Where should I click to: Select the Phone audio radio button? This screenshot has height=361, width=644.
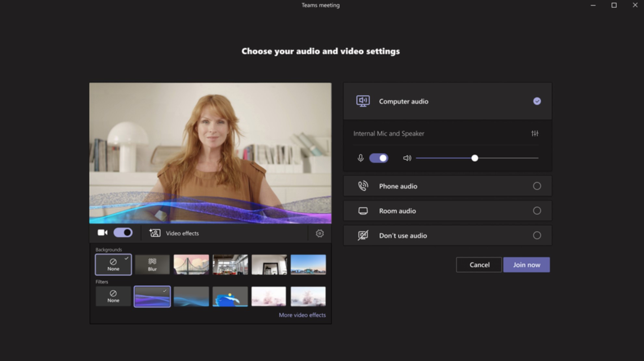coord(537,186)
